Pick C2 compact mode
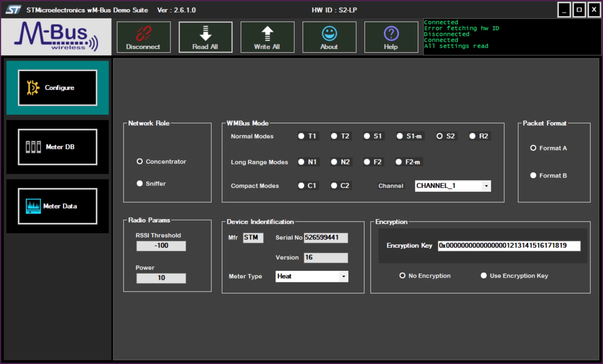The width and height of the screenshot is (603, 364). pos(334,186)
